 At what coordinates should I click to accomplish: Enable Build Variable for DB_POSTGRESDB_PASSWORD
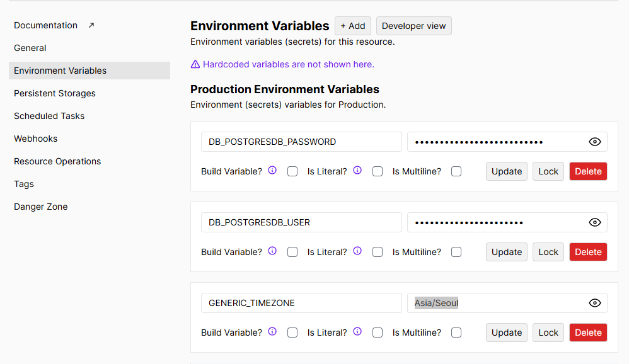click(x=292, y=171)
